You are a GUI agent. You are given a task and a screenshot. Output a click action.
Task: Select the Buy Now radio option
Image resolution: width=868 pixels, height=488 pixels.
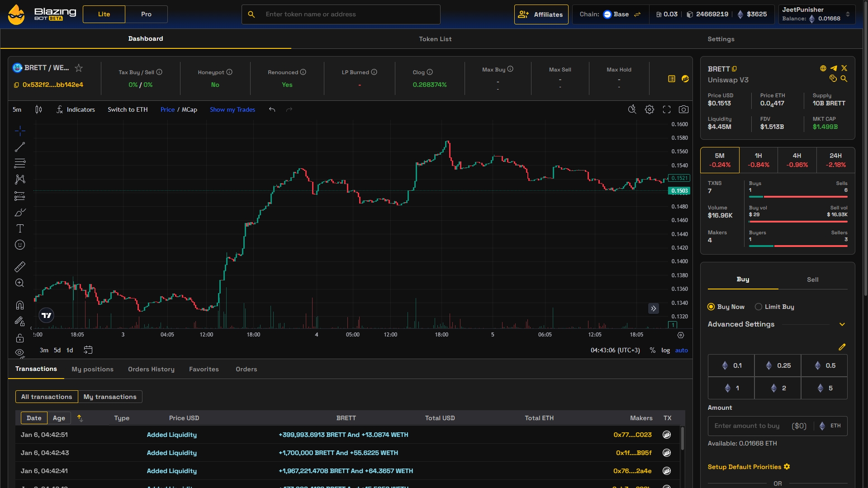click(711, 307)
